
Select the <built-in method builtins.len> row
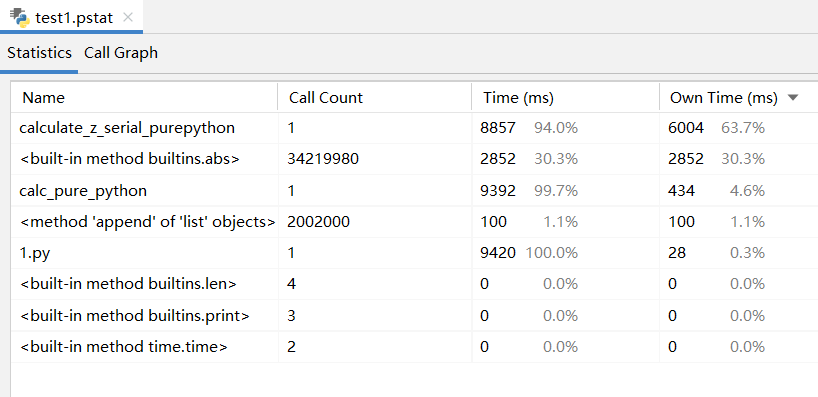[x=414, y=284]
